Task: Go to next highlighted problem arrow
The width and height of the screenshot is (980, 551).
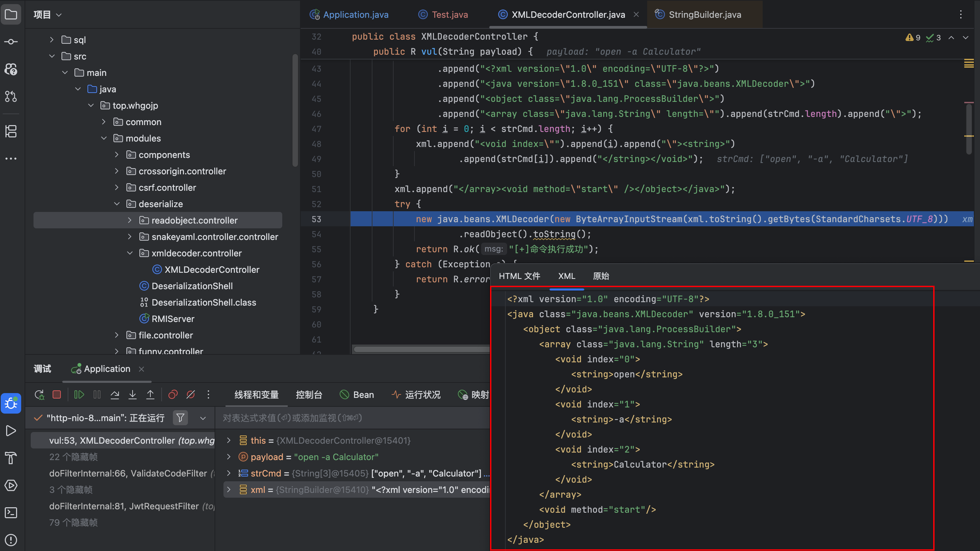Action: click(965, 38)
